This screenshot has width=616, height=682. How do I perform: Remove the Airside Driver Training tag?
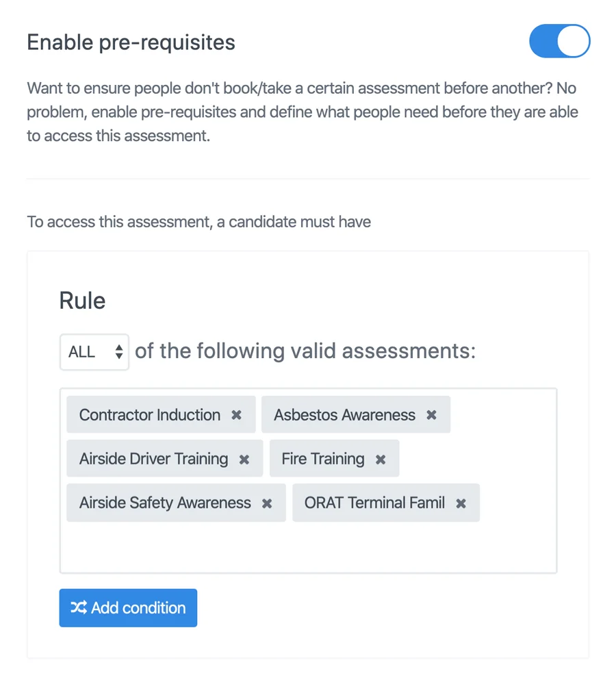[244, 459]
